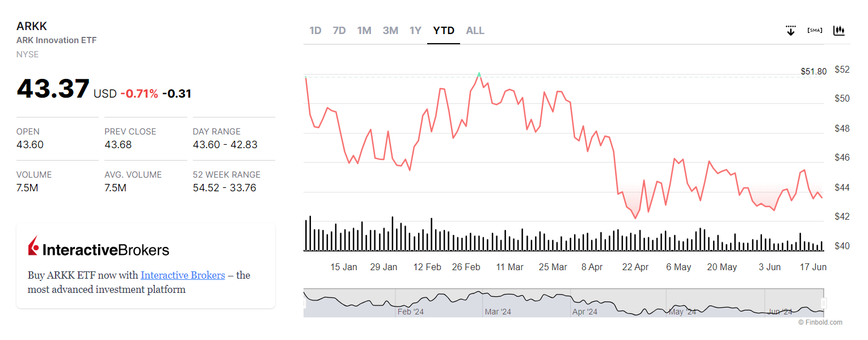Click the 52 WEEK RANGE value 54.52 - 33.76
The height and width of the screenshot is (340, 868).
[x=225, y=188]
